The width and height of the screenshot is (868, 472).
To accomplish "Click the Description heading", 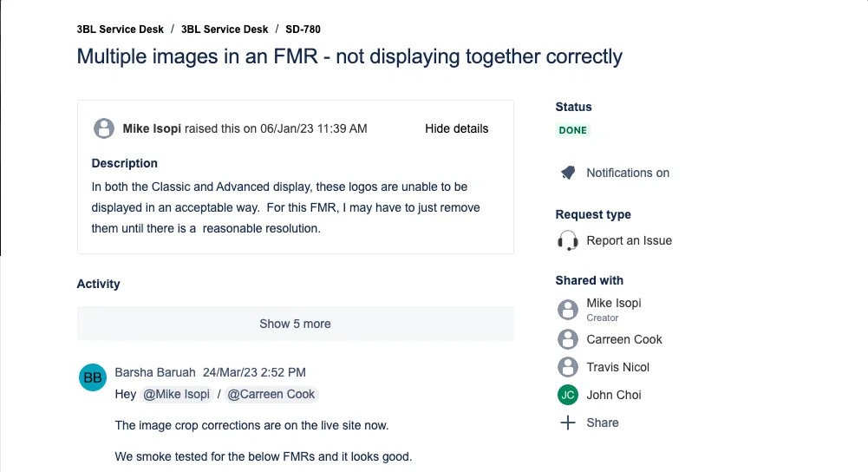I will pos(125,163).
